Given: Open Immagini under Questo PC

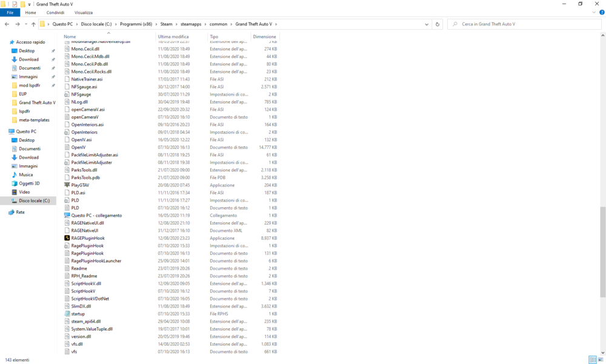Looking at the screenshot, I should click(28, 166).
